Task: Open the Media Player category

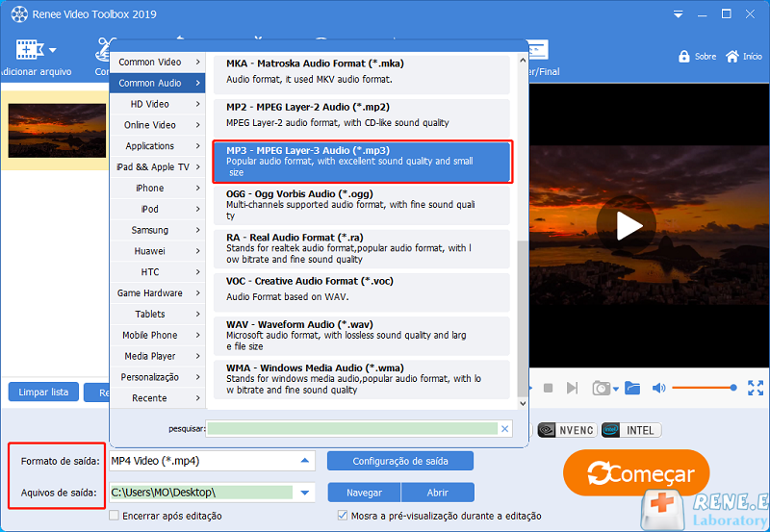Action: pyautogui.click(x=158, y=356)
